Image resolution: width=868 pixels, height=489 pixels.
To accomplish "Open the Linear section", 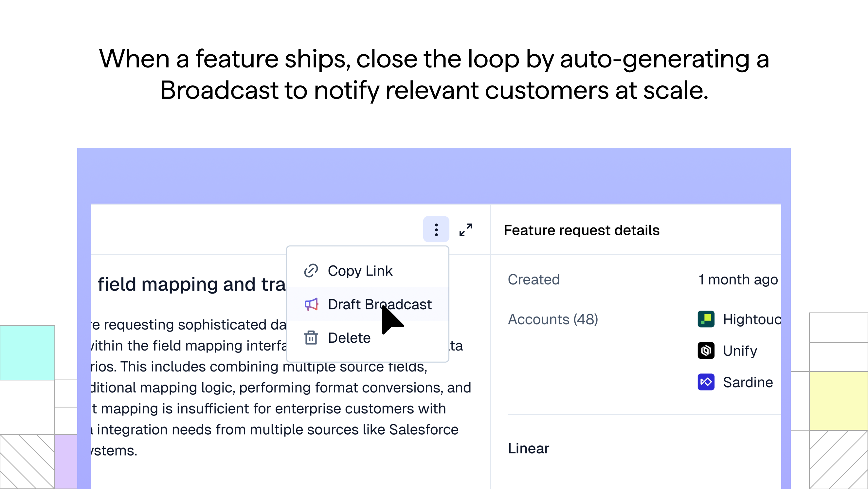I will pyautogui.click(x=528, y=448).
